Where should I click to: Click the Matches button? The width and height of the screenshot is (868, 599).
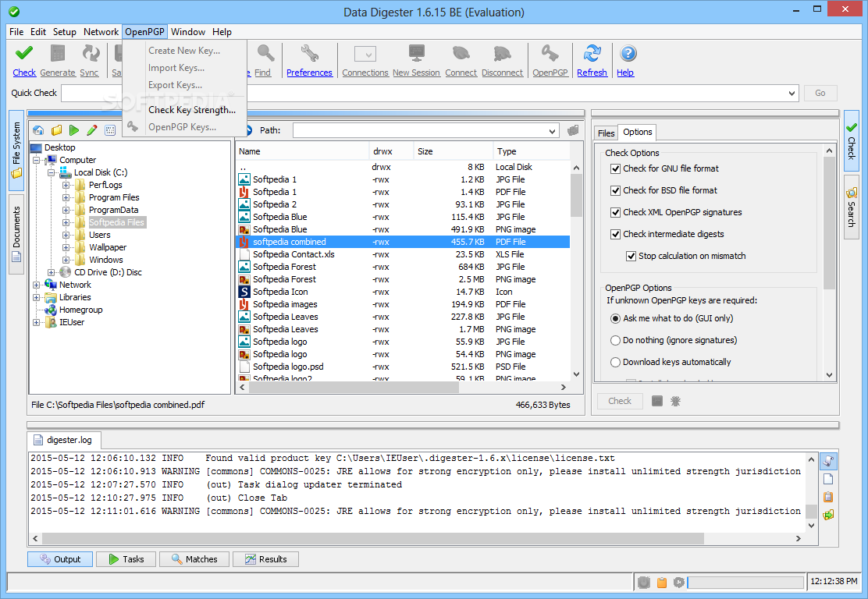pyautogui.click(x=194, y=559)
